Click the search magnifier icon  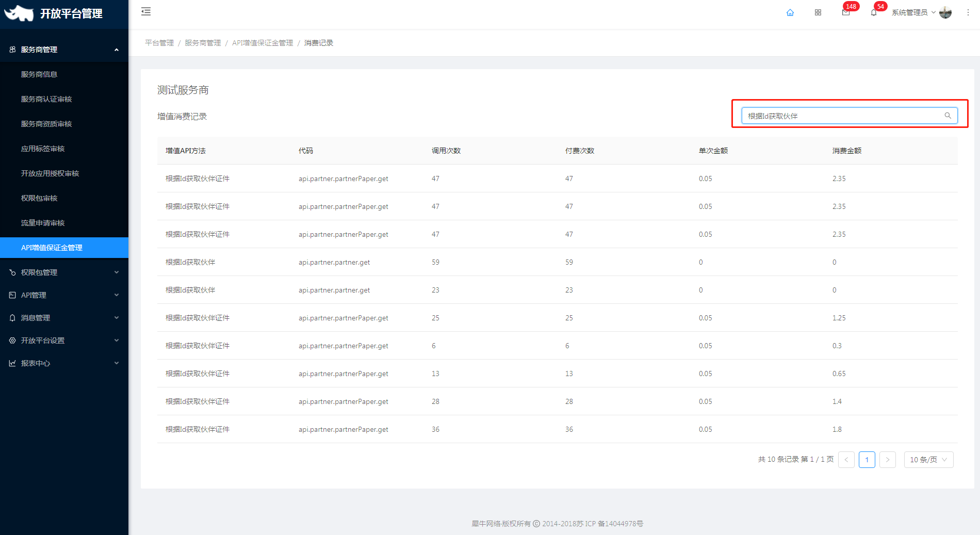coord(948,116)
